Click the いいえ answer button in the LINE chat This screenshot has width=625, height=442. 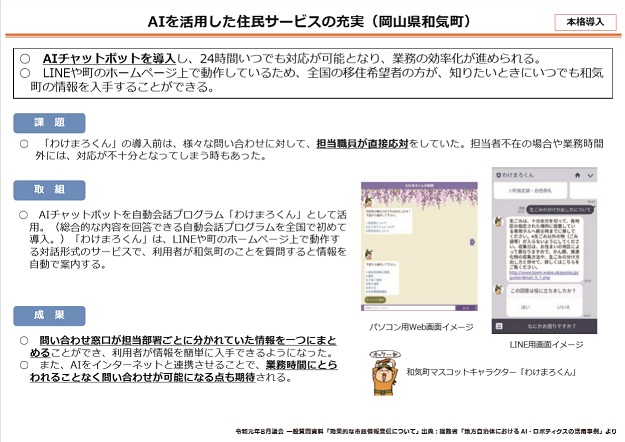tap(563, 307)
